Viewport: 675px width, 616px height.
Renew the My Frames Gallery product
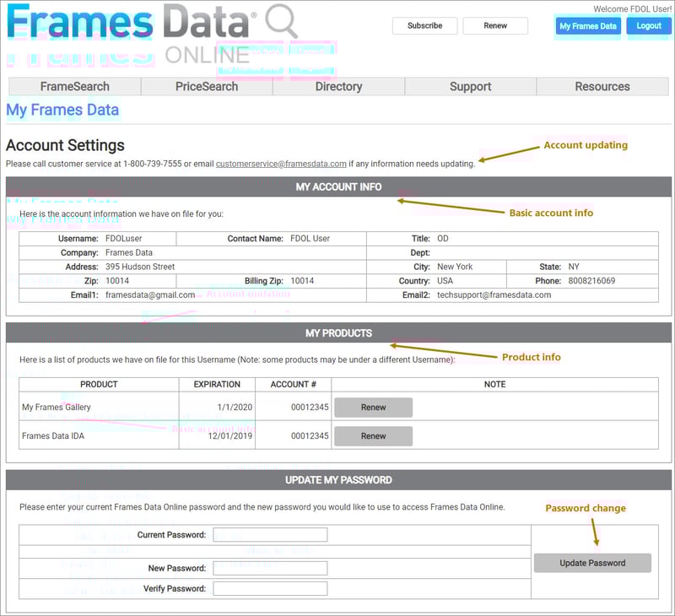tap(372, 408)
